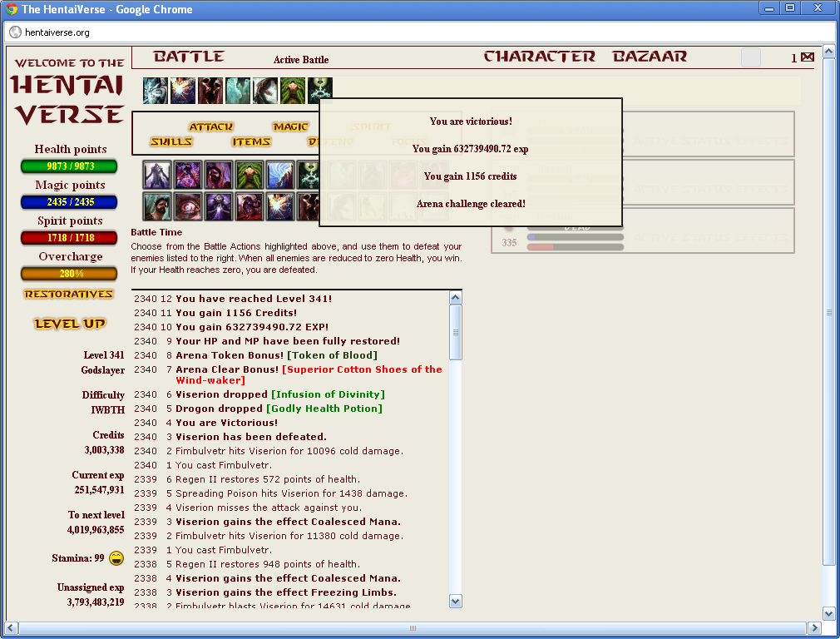Click the battle log scrollbar thumb

pyautogui.click(x=456, y=332)
